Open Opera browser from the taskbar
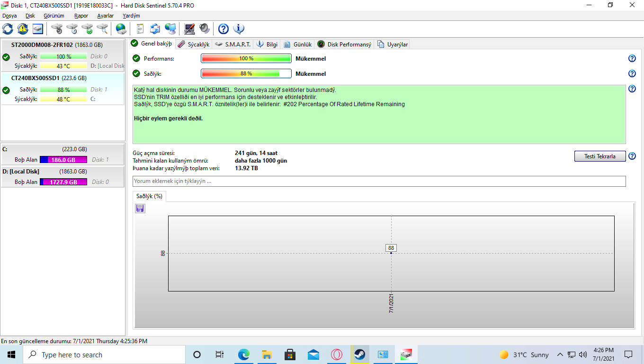This screenshot has height=364, width=644. [336, 355]
